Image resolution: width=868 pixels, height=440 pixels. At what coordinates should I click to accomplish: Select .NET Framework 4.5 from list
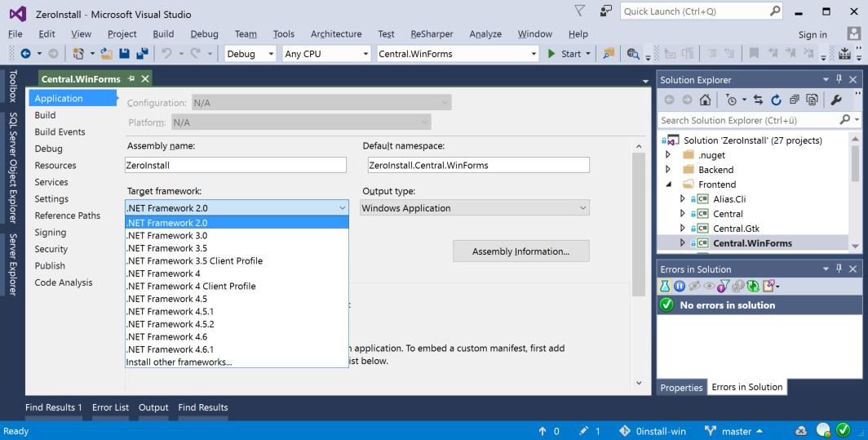coord(237,299)
